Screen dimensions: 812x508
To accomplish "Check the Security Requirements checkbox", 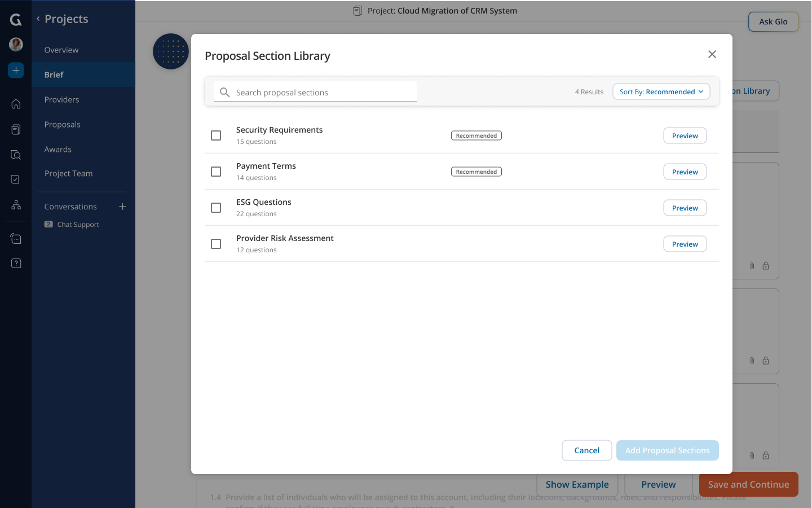I will [216, 135].
